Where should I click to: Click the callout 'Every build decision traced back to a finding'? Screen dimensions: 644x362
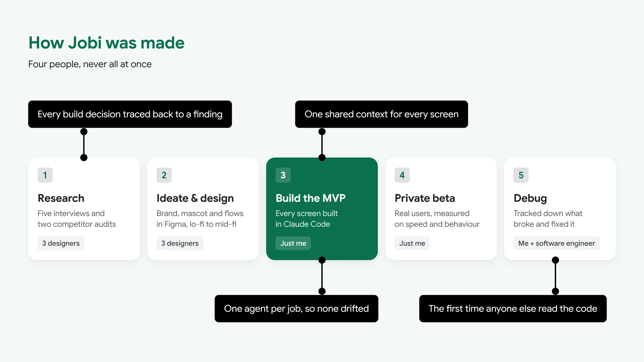(130, 114)
